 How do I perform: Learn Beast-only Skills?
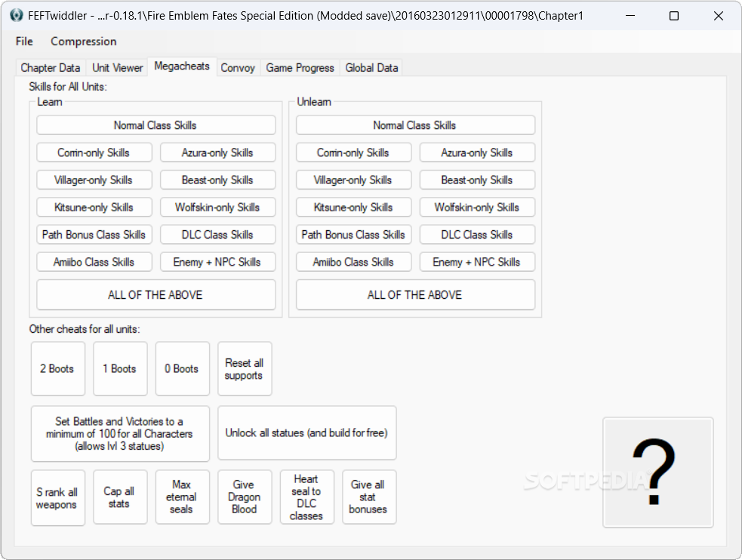click(217, 180)
